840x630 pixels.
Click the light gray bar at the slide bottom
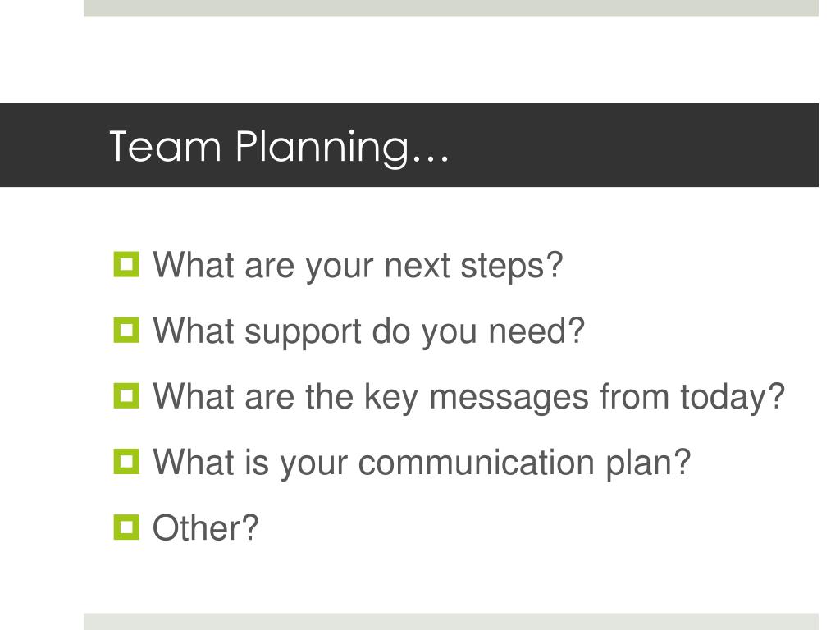click(451, 622)
